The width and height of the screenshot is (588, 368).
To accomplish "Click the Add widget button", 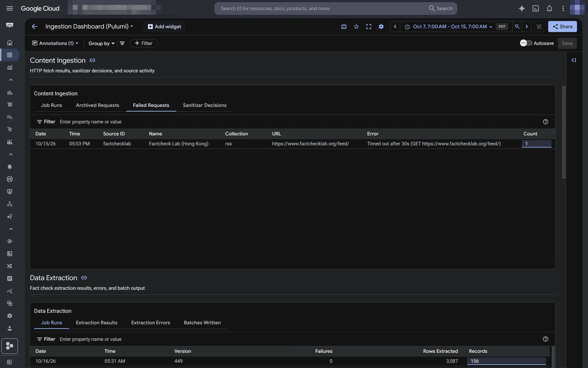I will (164, 26).
